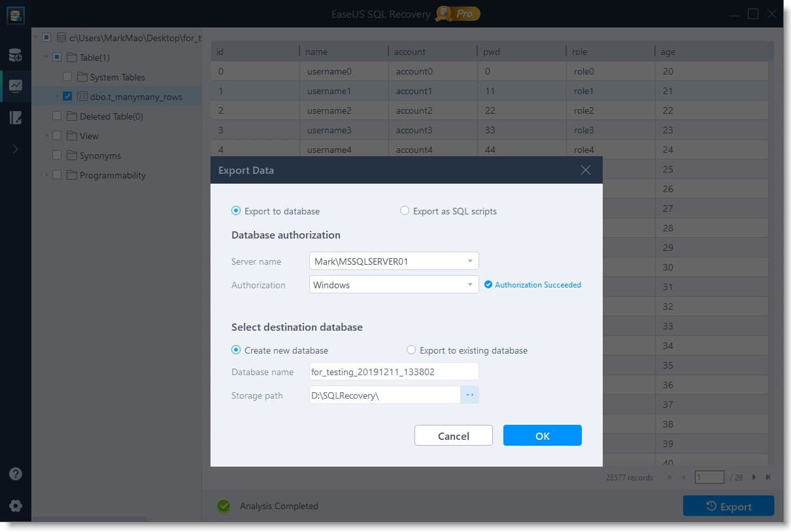
Task: Choose Export to existing database
Action: (411, 350)
